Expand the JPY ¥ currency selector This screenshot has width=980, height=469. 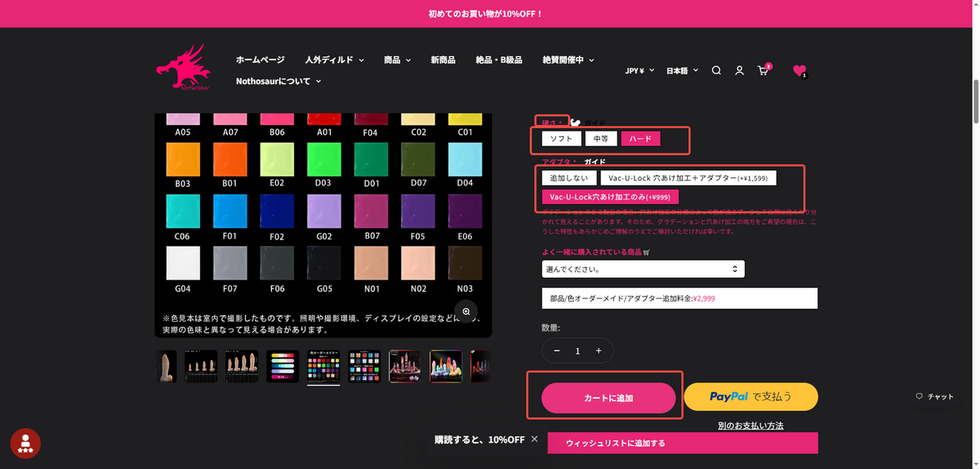640,71
